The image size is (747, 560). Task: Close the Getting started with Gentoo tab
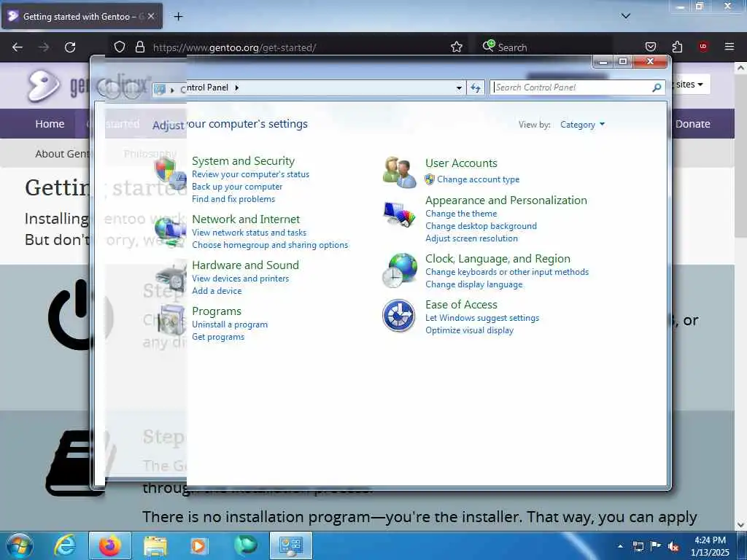click(151, 16)
